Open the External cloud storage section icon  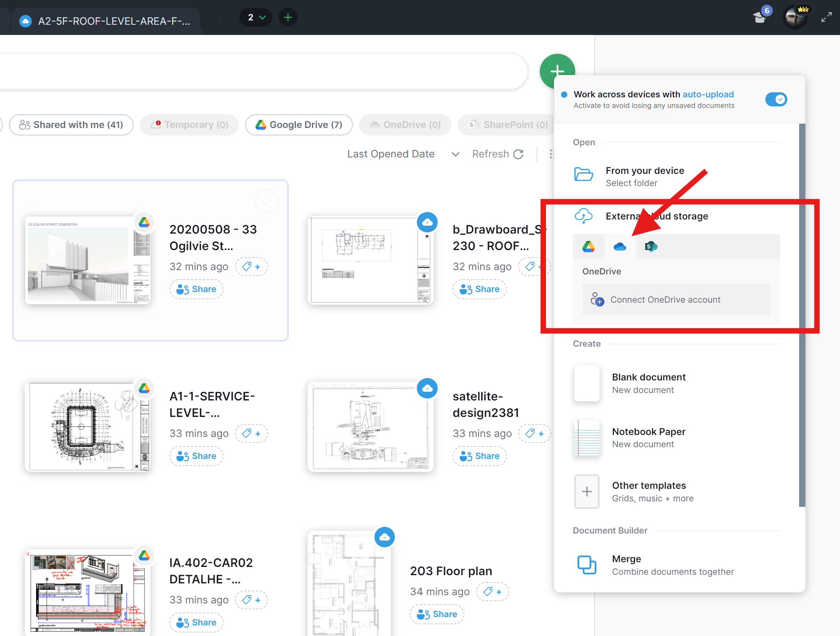click(584, 216)
